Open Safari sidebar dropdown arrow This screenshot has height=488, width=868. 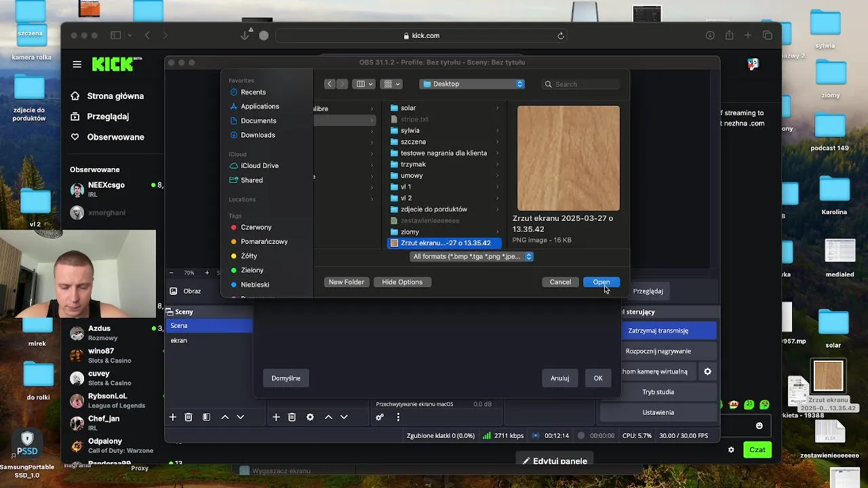[129, 35]
